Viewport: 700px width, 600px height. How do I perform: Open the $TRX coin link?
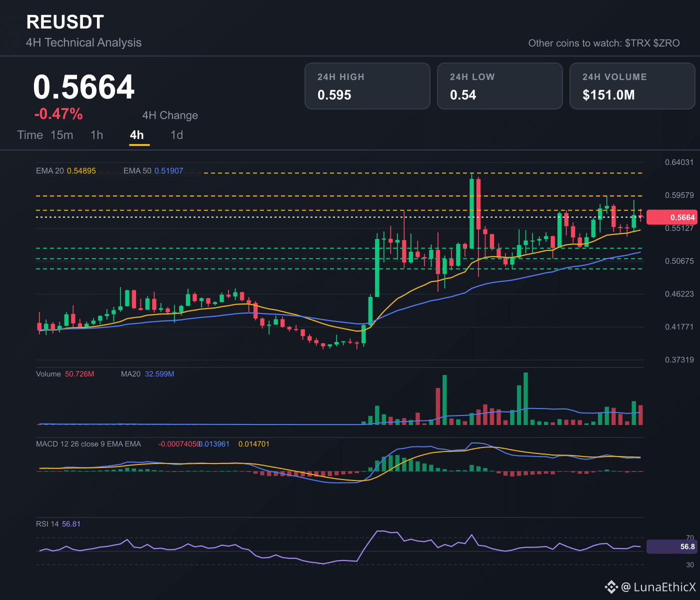[637, 43]
